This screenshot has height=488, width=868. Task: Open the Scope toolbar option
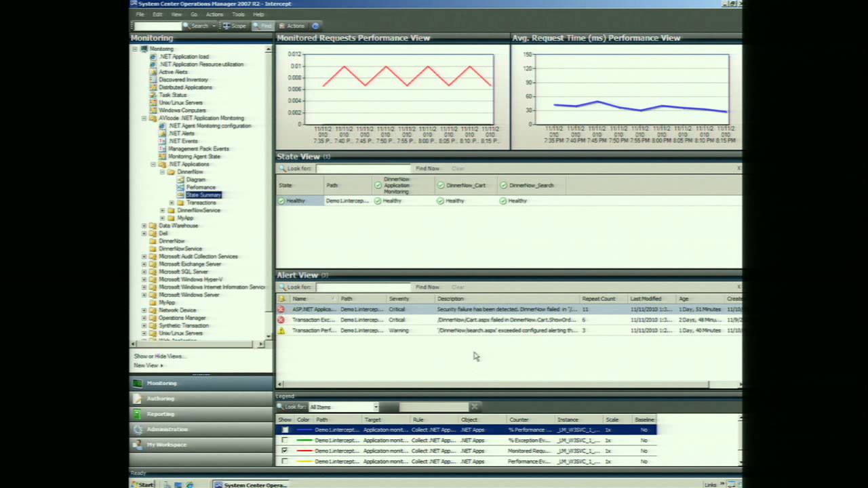[235, 26]
